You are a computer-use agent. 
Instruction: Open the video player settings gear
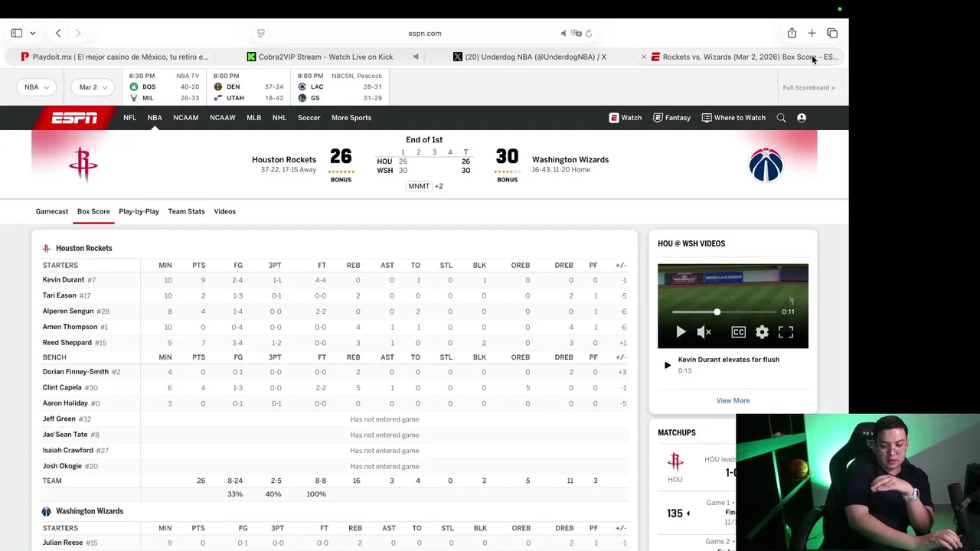(x=762, y=331)
